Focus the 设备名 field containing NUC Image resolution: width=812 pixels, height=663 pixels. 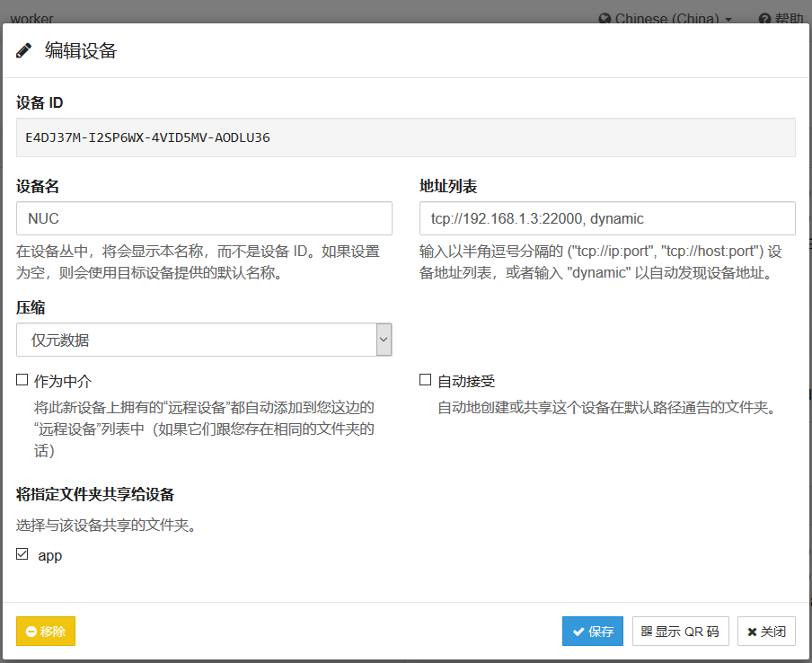click(204, 218)
